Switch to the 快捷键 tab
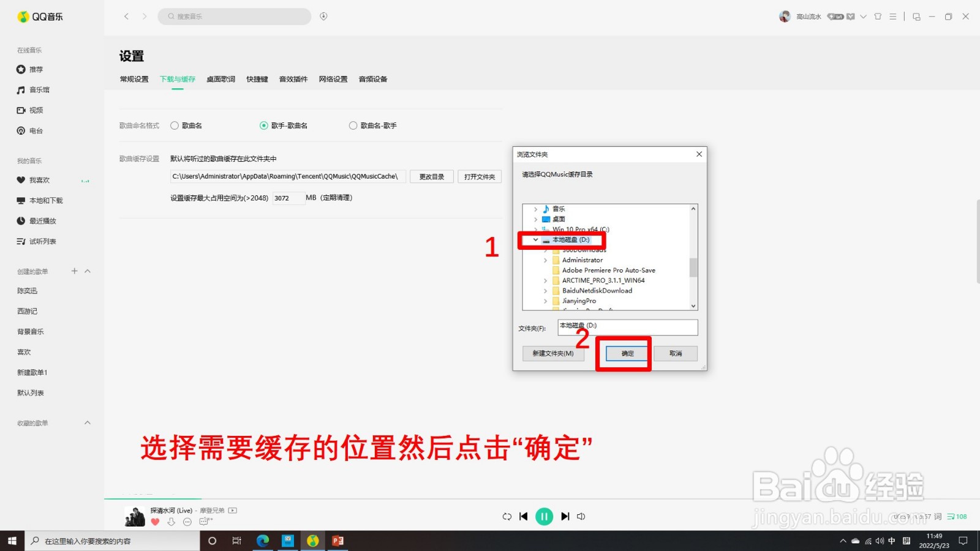Image resolution: width=980 pixels, height=551 pixels. click(x=257, y=79)
